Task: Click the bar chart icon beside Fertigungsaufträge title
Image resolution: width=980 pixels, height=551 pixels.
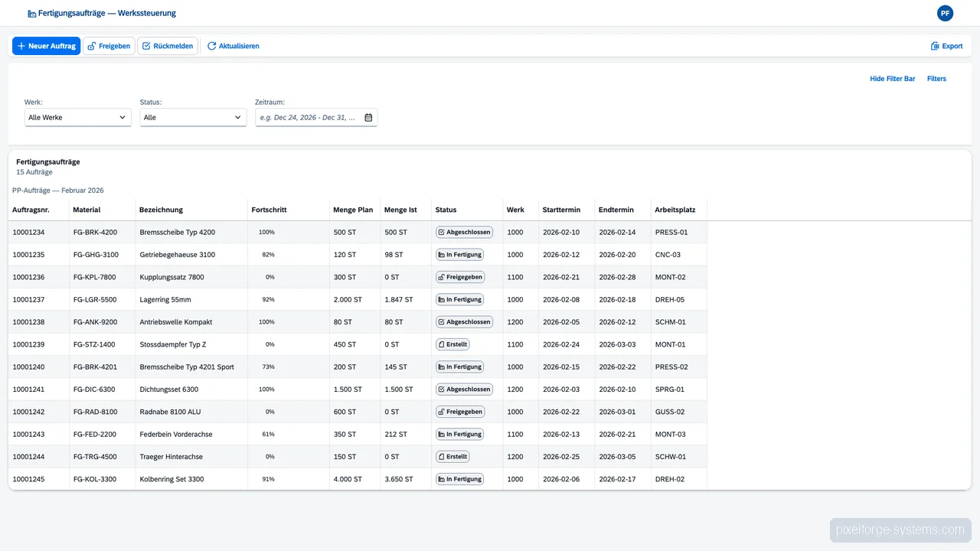Action: (32, 13)
